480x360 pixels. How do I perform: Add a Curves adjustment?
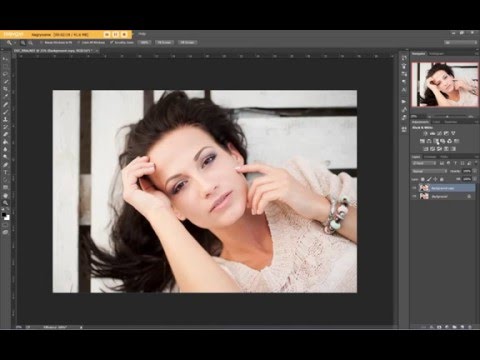(439, 133)
